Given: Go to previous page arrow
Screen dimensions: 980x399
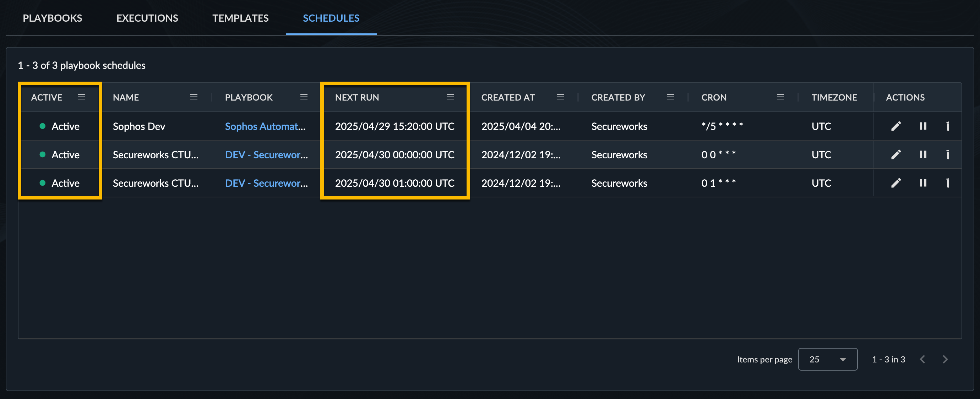Looking at the screenshot, I should (922, 359).
